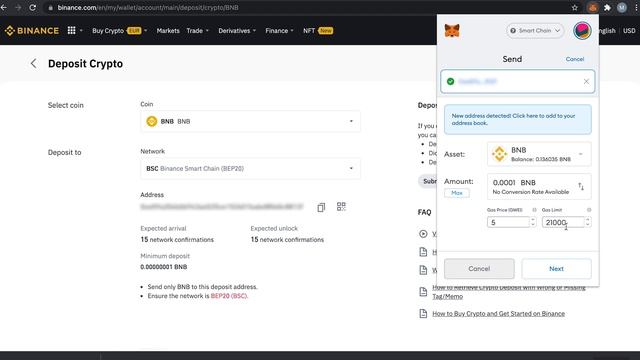Screen dimensions: 640x360
Task: Click the BEP20 (BSC) network text
Action: [229, 296]
